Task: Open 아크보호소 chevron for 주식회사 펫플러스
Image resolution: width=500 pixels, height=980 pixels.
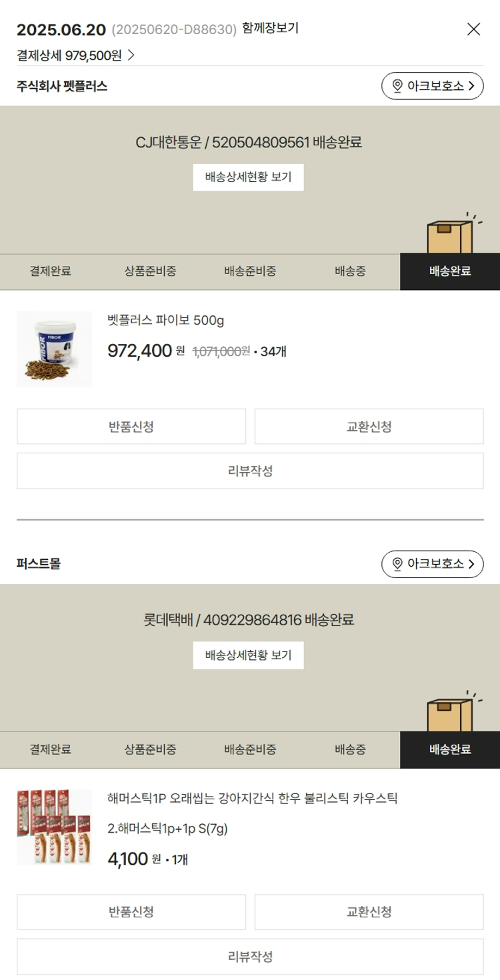Action: [472, 86]
